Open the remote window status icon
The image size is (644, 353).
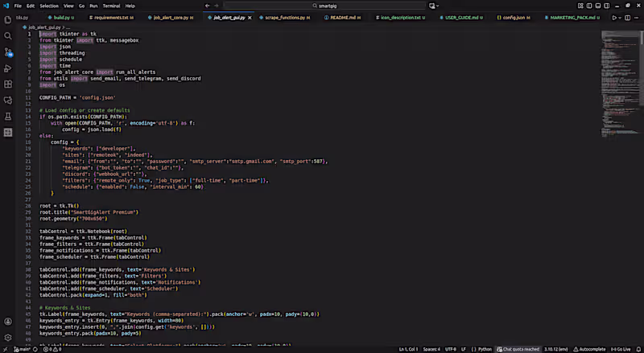[5, 349]
